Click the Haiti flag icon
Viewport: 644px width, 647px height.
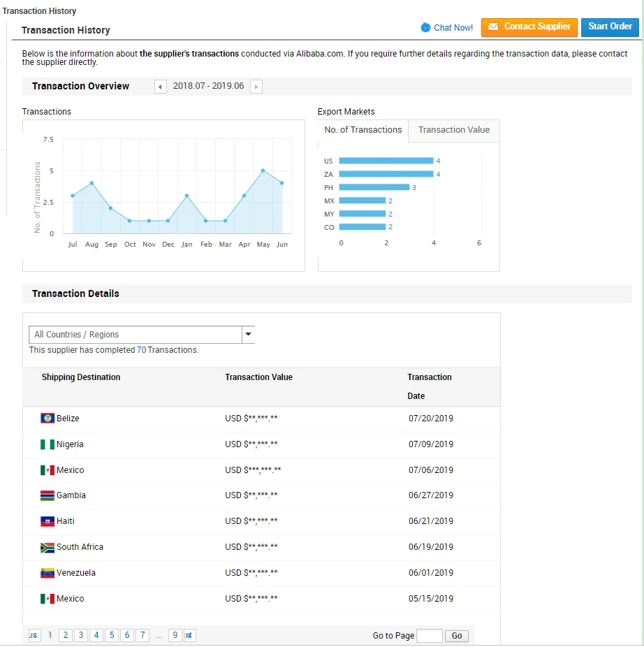(x=47, y=521)
